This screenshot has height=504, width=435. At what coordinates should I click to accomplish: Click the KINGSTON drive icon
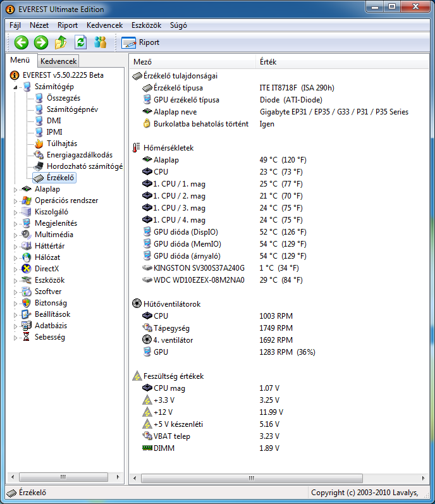tap(147, 267)
